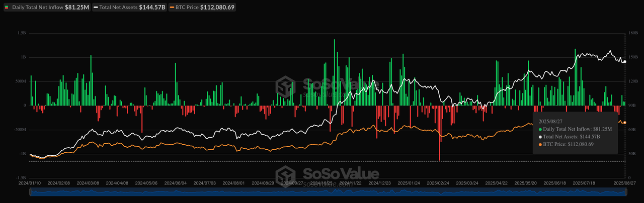Grab the right handle of the date range slider

(x=625, y=191)
